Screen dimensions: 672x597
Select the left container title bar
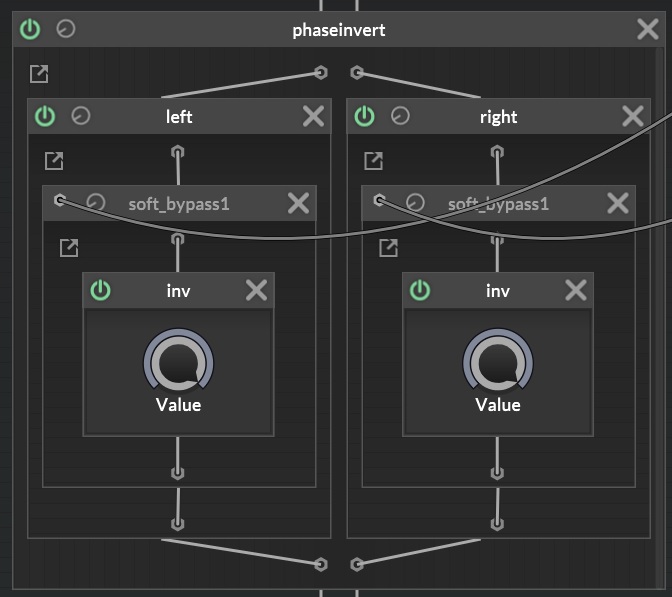pos(179,116)
